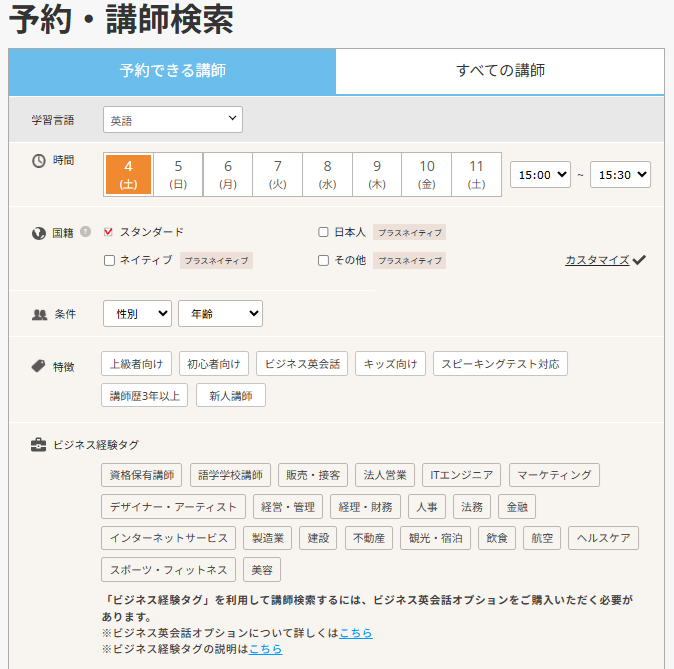
Task: Open the 学習言語 dropdown showing 英語
Action: click(x=172, y=120)
